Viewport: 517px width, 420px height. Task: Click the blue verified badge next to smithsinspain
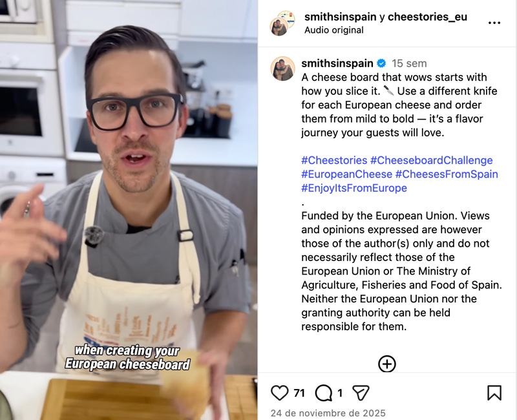(x=381, y=63)
